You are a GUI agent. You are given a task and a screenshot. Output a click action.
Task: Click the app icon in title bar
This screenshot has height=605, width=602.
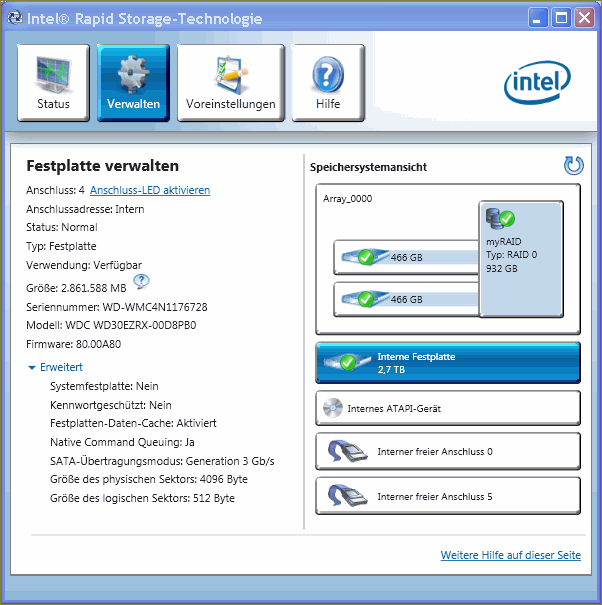(15, 18)
